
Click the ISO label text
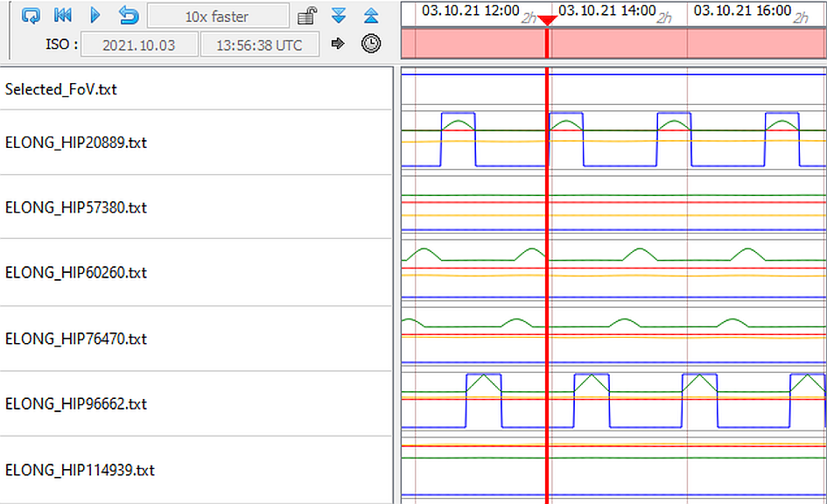tap(61, 44)
